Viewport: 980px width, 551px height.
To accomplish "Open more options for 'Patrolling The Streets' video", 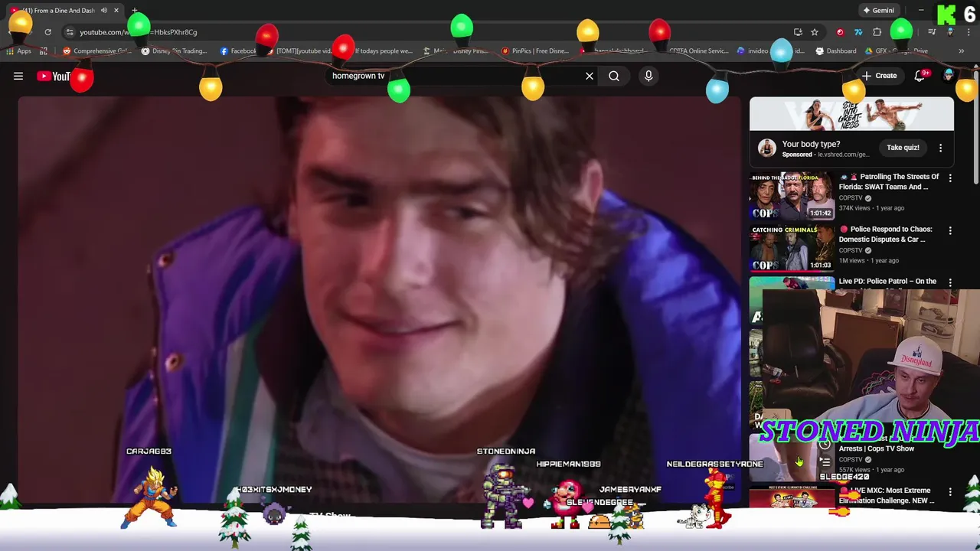I will [x=950, y=178].
